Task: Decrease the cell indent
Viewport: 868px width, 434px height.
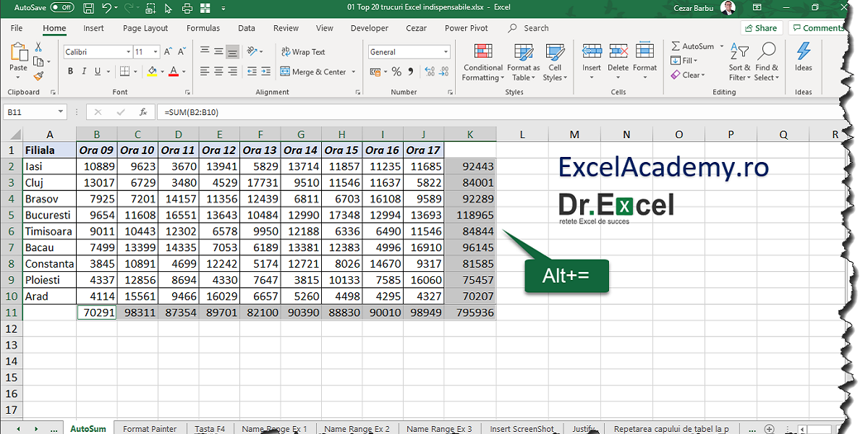Action: coord(250,72)
